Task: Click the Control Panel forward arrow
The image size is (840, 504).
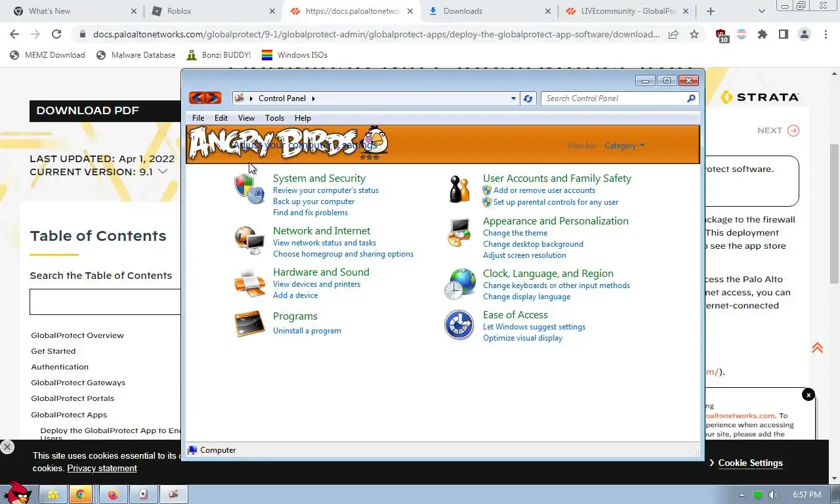Action: tap(213, 98)
